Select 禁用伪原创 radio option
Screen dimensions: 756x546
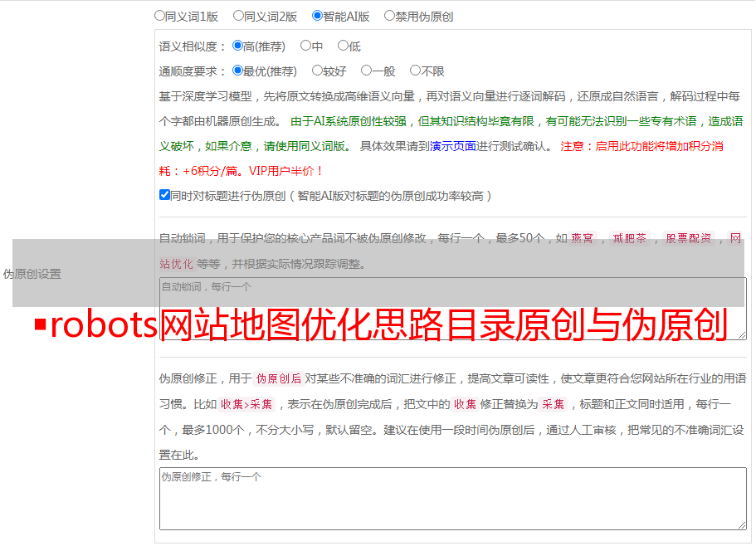389,16
